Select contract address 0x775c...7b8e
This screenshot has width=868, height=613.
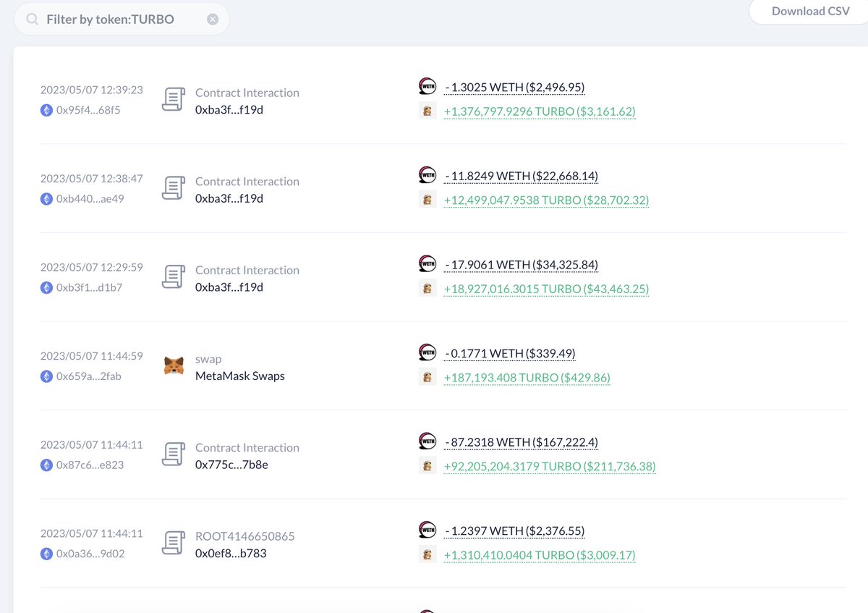coord(231,465)
